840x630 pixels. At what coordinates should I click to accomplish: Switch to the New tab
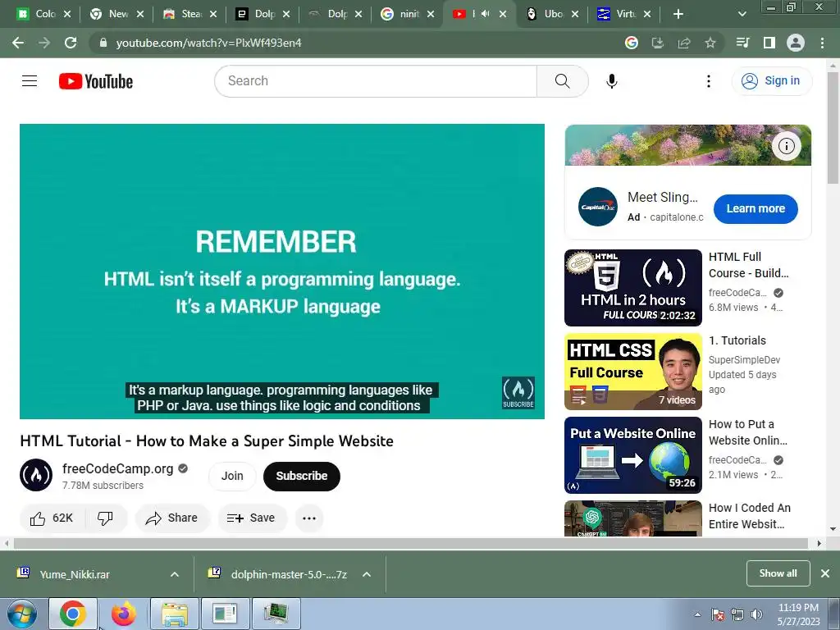(x=117, y=15)
